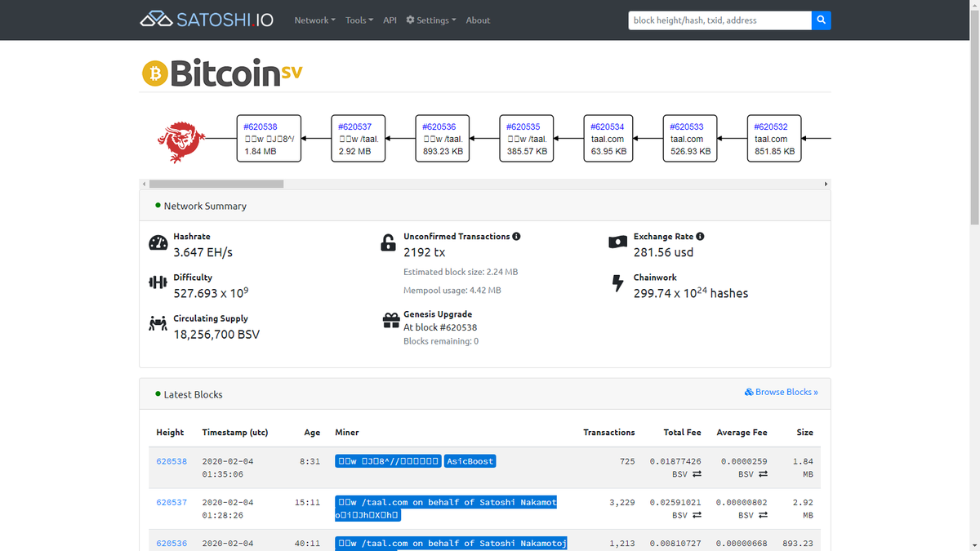Click info icon beside Unconfirmed Transactions
Screen dimensions: 980x551
[x=516, y=236]
